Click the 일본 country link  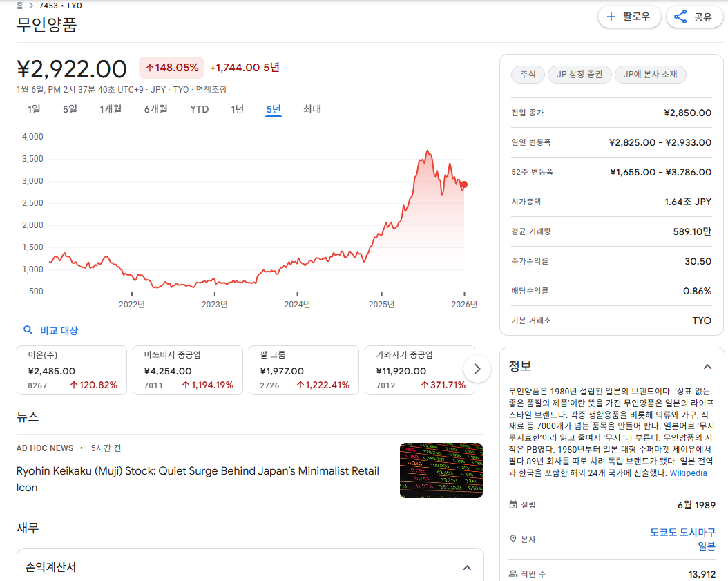pyautogui.click(x=707, y=546)
